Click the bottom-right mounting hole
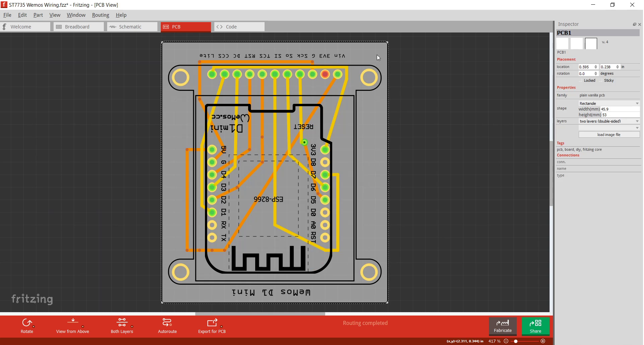This screenshot has width=644, height=345. click(x=369, y=272)
